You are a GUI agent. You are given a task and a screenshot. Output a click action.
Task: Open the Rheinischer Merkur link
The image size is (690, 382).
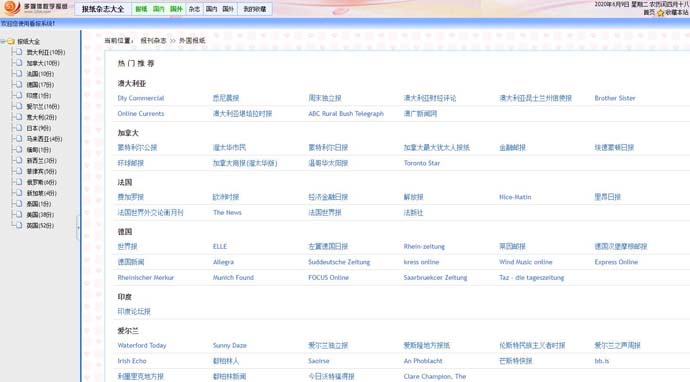pos(146,278)
